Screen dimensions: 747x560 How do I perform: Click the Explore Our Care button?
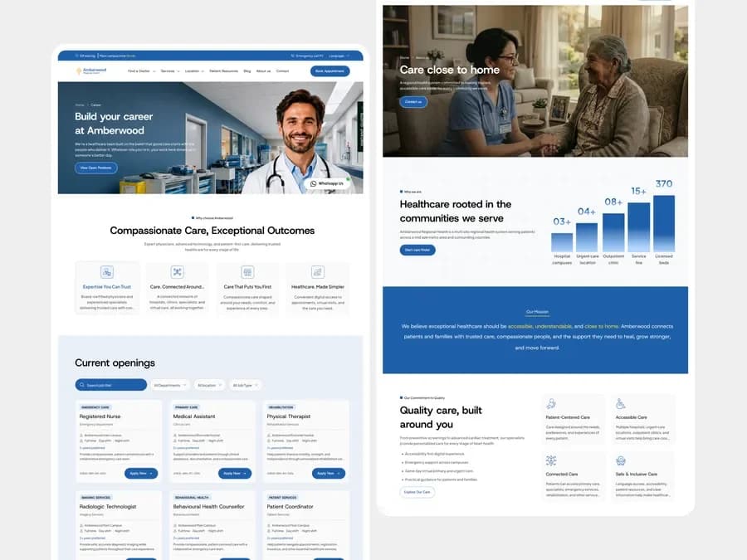(417, 492)
